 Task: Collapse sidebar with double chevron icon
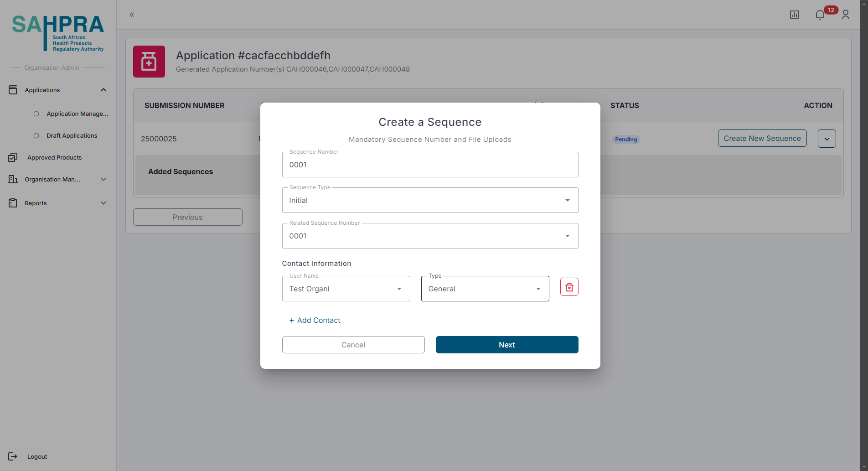(x=132, y=15)
